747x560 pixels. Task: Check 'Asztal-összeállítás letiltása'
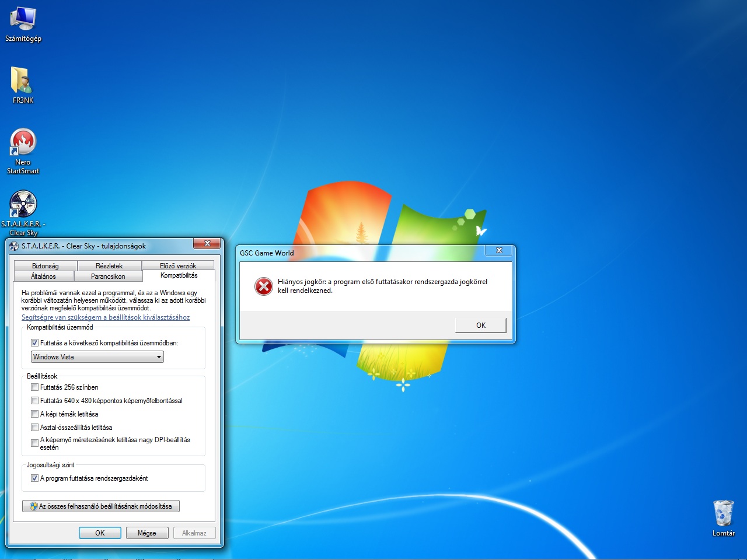tap(34, 428)
